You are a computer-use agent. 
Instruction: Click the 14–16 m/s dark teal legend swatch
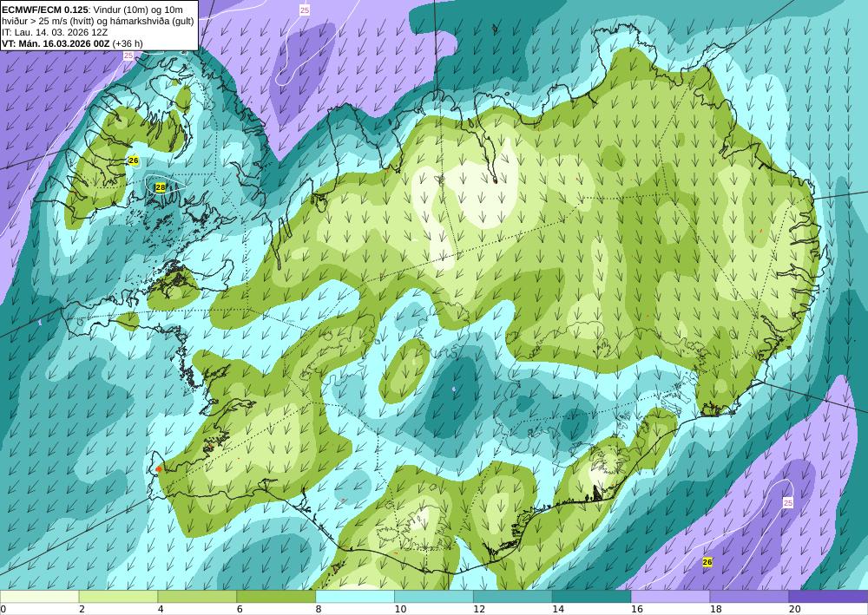pyautogui.click(x=591, y=597)
